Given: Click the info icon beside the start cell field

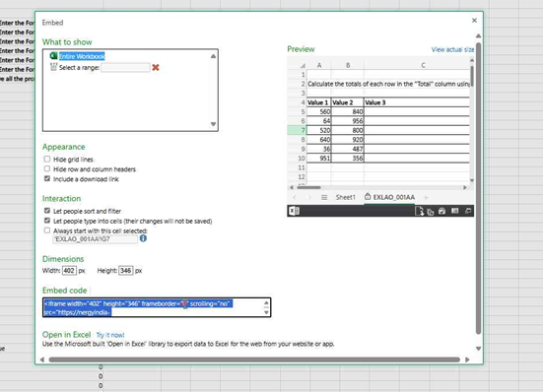Looking at the screenshot, I should click(143, 238).
